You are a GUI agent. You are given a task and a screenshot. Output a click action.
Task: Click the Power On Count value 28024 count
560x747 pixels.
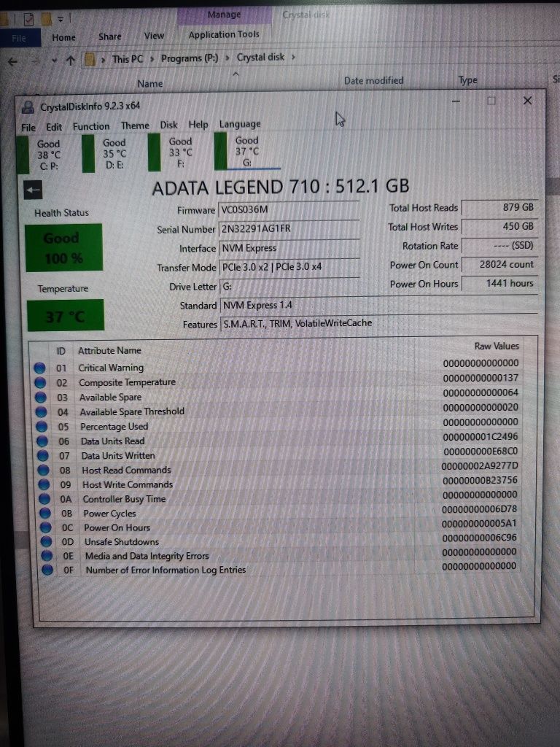[x=499, y=264]
